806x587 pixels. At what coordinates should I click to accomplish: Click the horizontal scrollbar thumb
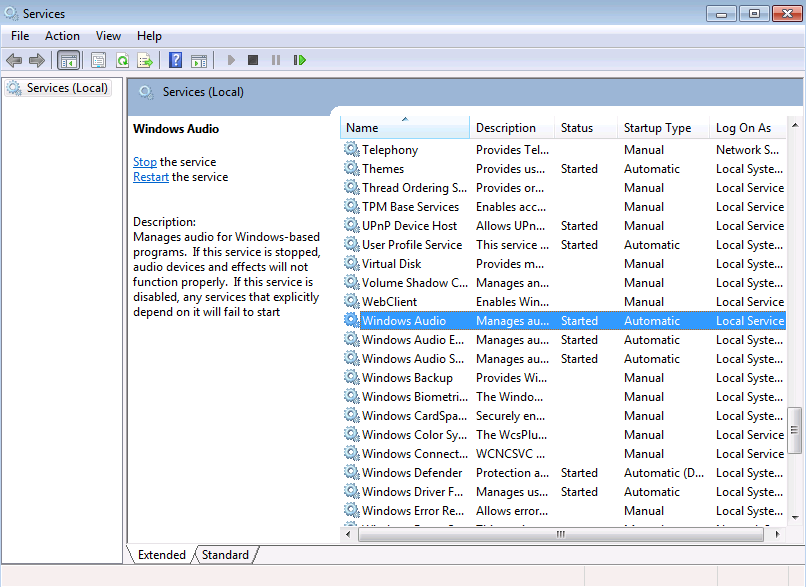coord(561,535)
